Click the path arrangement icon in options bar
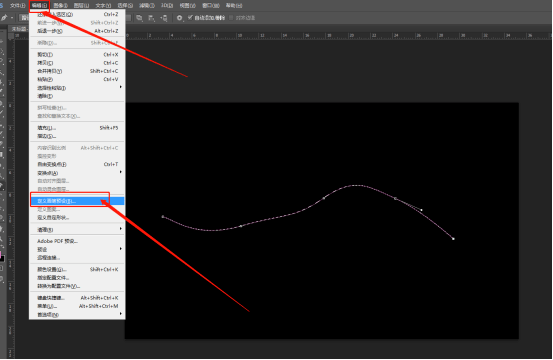553x360 pixels. click(164, 18)
